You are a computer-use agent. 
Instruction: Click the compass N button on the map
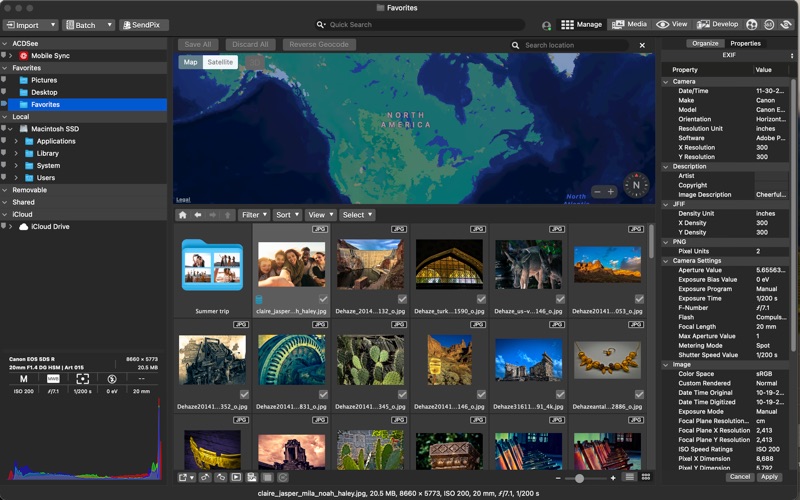pos(636,185)
